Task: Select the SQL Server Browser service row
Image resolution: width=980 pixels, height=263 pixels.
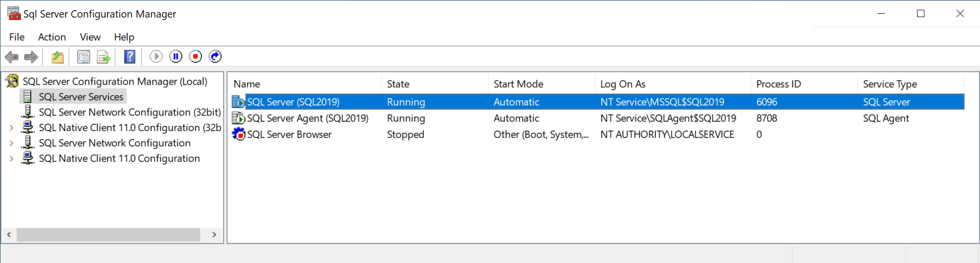Action: point(289,135)
